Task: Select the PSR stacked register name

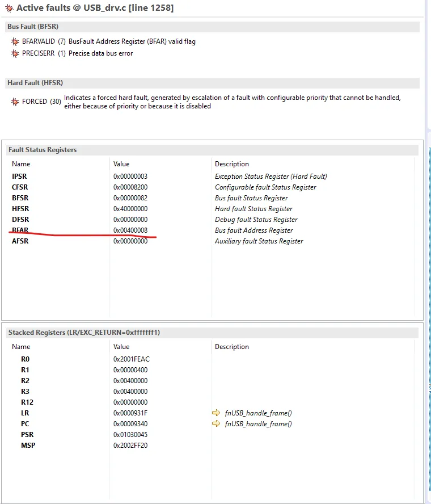Action: tap(27, 435)
